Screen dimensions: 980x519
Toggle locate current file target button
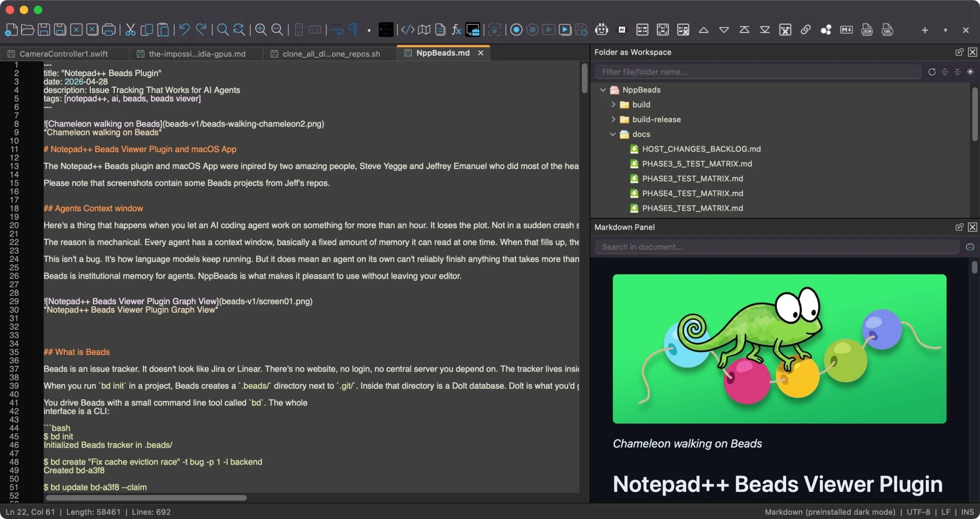click(x=970, y=72)
